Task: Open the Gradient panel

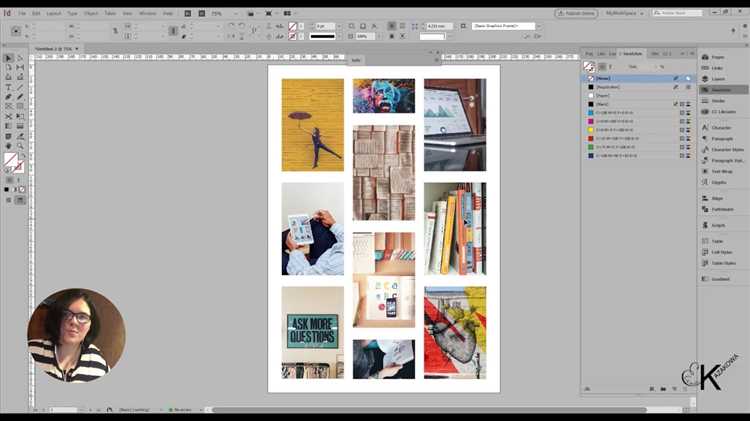Action: point(722,279)
